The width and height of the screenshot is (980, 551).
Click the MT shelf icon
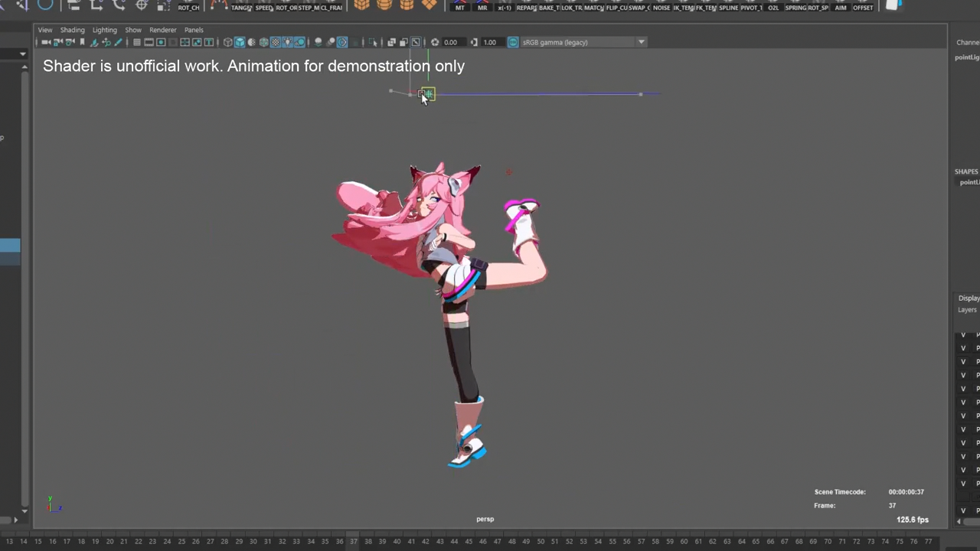pos(459,6)
